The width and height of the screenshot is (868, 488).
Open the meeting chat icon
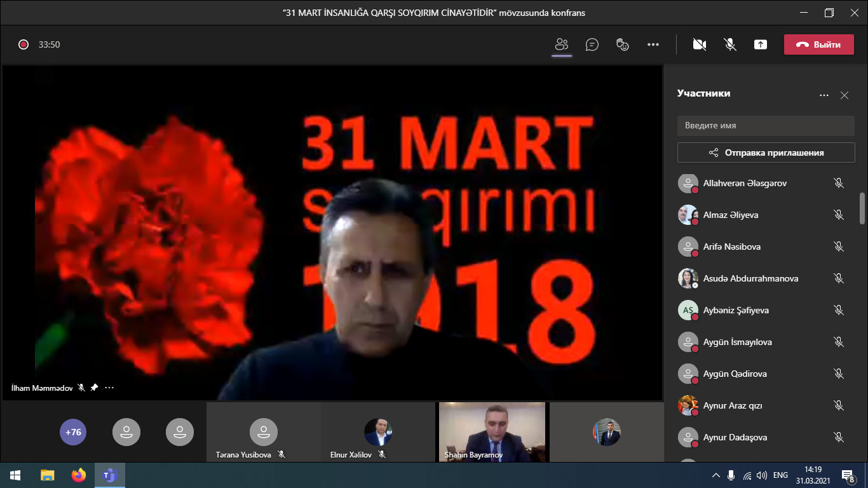pos(592,44)
